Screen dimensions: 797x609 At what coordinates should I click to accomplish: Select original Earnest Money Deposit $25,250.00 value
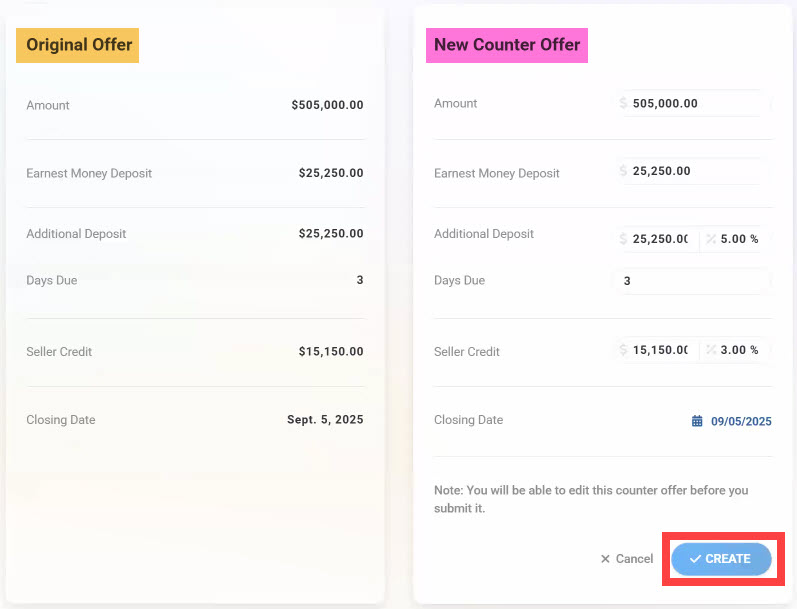[x=331, y=173]
